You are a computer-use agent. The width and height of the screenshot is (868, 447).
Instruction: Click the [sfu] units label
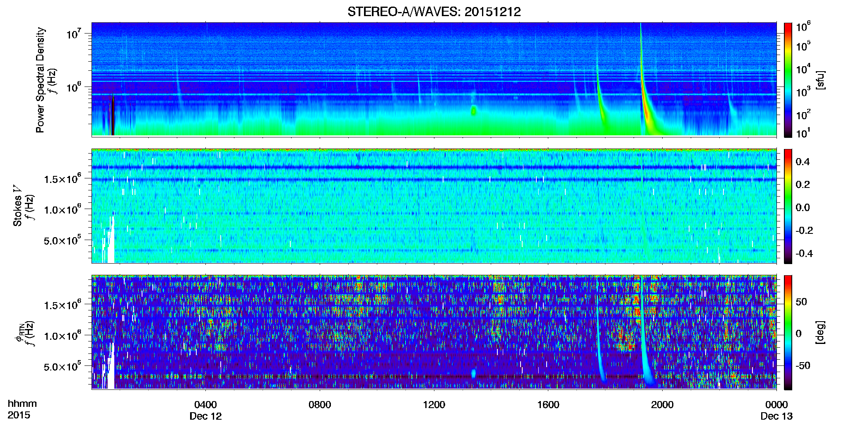[x=820, y=80]
